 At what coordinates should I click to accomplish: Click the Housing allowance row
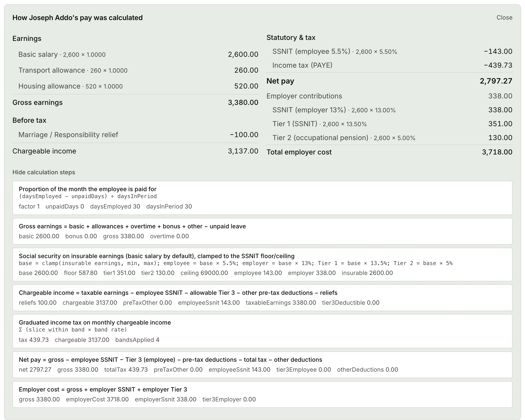coord(135,86)
